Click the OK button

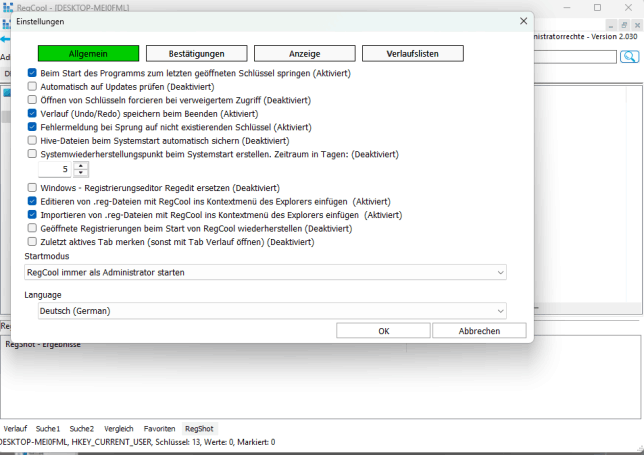(x=383, y=331)
